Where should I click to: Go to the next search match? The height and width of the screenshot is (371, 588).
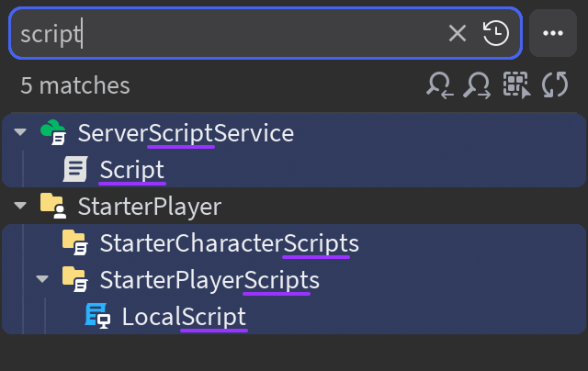point(478,85)
